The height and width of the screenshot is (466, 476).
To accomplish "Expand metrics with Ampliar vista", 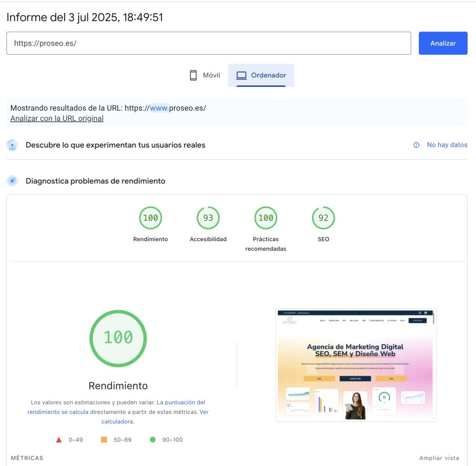I will [439, 458].
